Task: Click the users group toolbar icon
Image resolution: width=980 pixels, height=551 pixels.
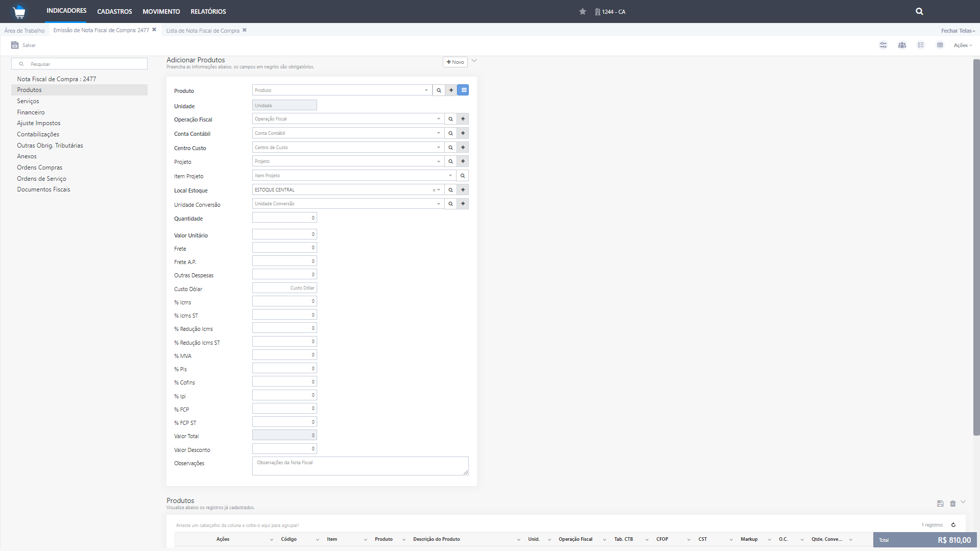Action: [x=902, y=45]
